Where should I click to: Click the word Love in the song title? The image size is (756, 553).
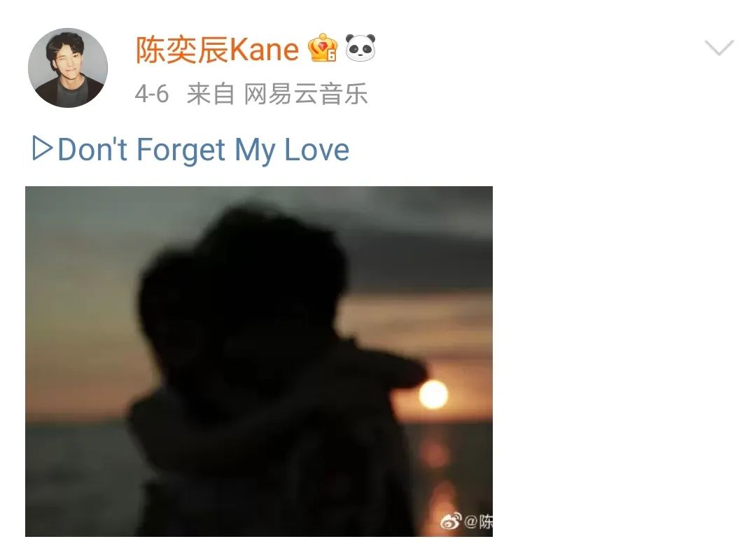pos(317,150)
